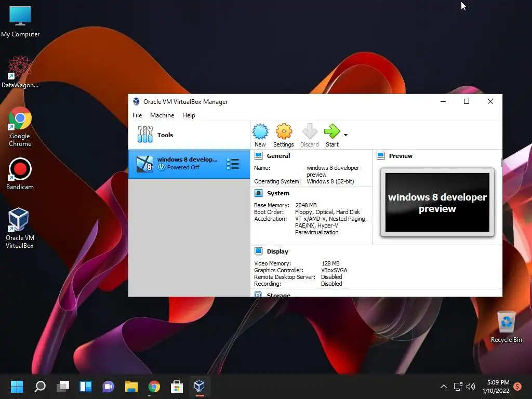Click the Preview section header
Image resolution: width=532 pixels, height=399 pixels.
(401, 156)
